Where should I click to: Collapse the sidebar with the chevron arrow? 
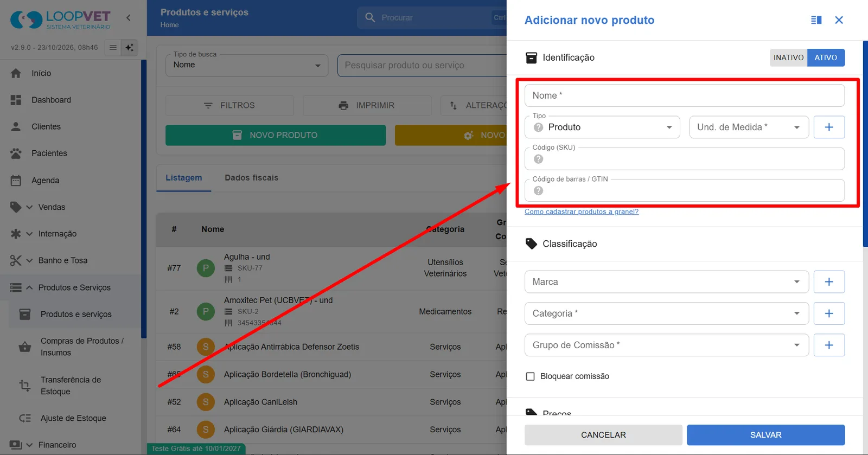129,17
